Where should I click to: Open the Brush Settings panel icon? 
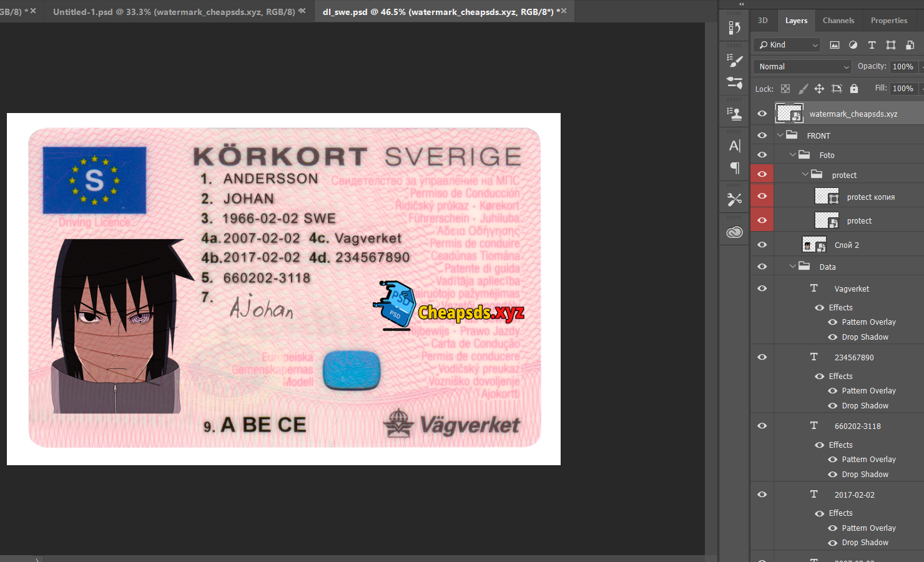click(x=735, y=61)
